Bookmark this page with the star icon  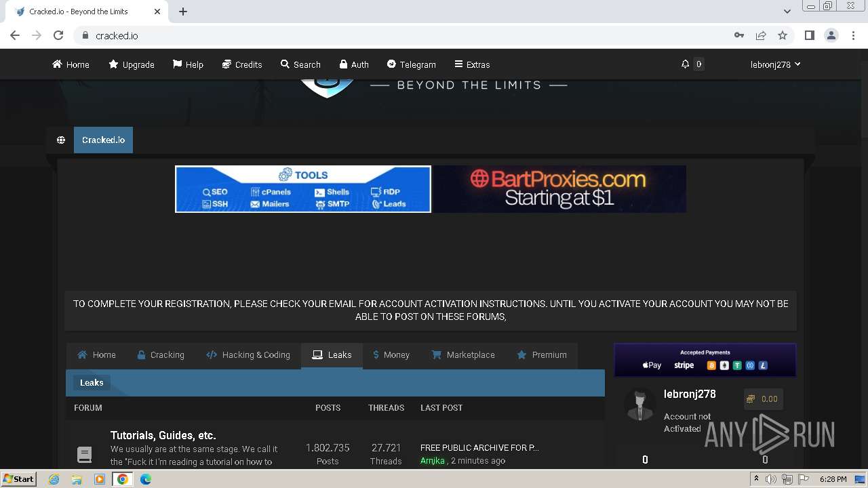[x=783, y=35]
